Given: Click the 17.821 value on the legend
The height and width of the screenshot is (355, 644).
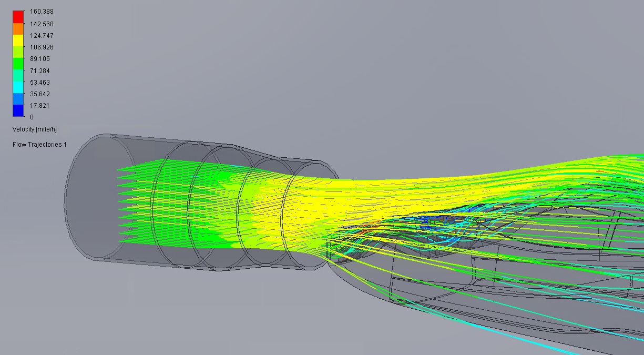Looking at the screenshot, I should click(40, 105).
